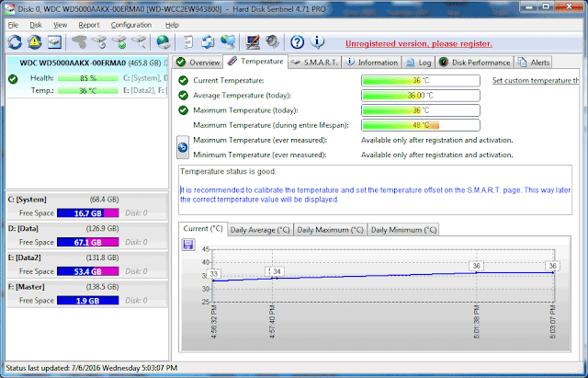Click the blue arrows update toolbar icon
This screenshot has width=588, height=378.
tap(208, 42)
